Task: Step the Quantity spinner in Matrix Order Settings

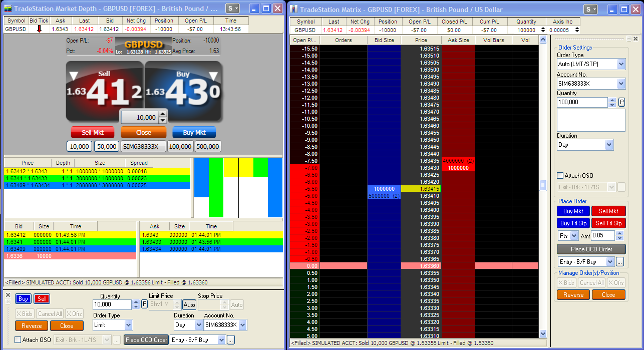Action: pos(612,102)
